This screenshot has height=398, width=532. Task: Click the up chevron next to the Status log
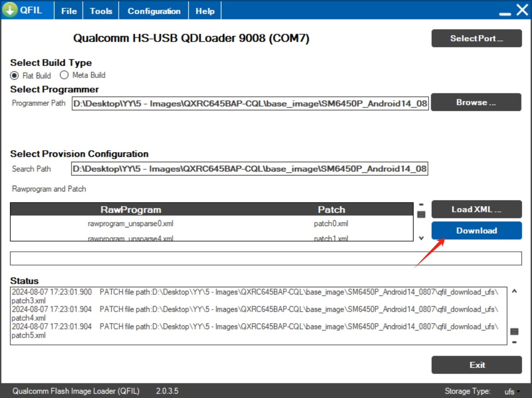[514, 292]
